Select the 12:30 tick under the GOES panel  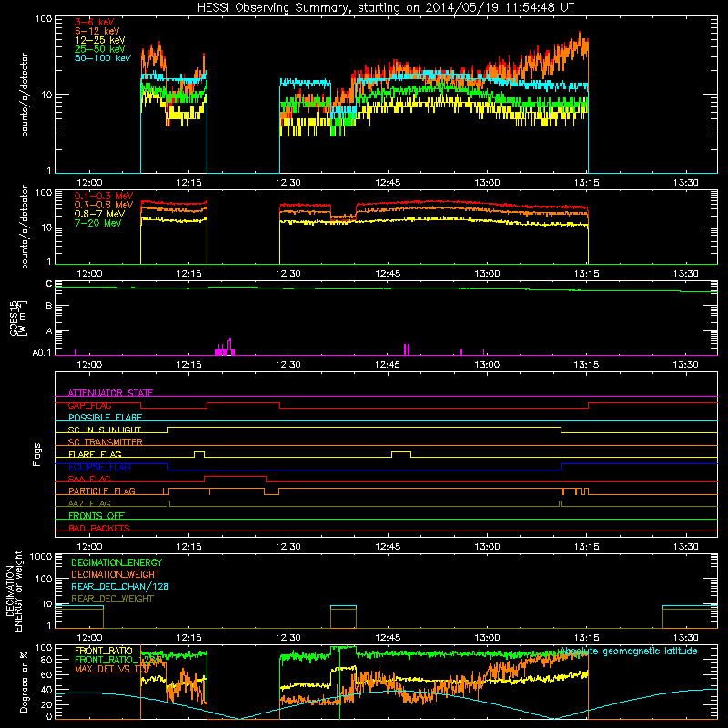click(x=288, y=365)
